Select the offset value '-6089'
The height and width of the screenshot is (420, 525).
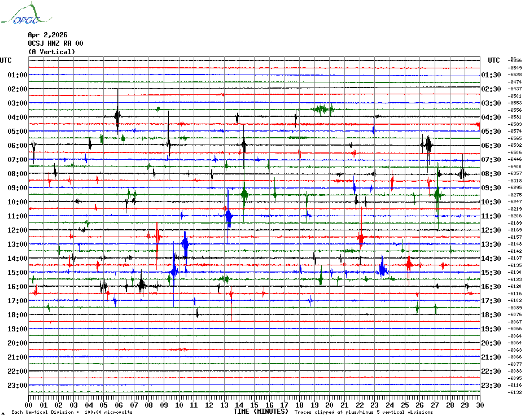515,308
